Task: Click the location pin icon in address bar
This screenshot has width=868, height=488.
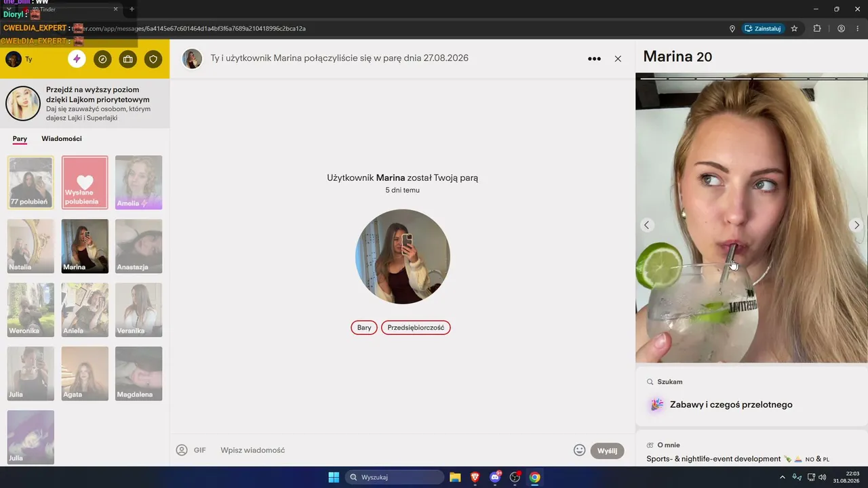Action: pyautogui.click(x=732, y=28)
